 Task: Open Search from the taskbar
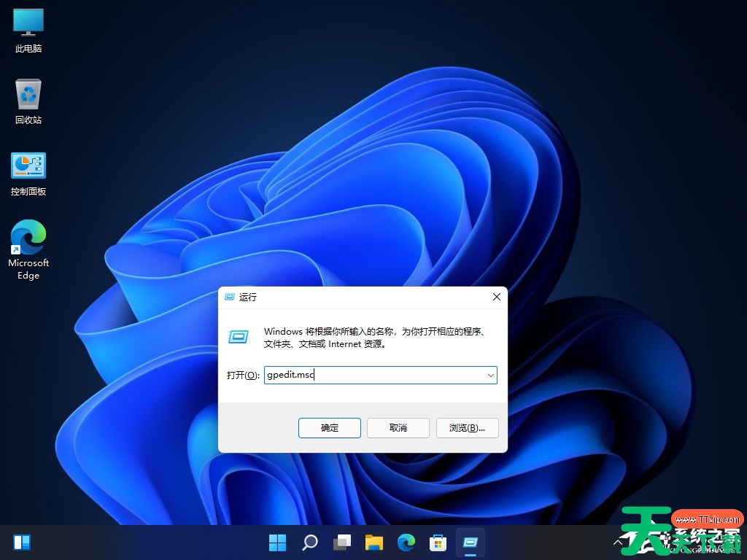309,542
